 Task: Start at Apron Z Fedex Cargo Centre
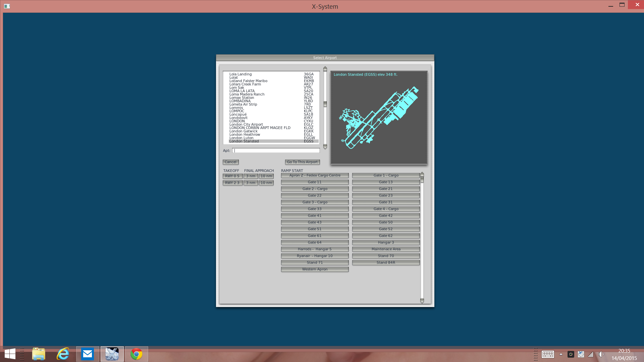[x=315, y=175]
